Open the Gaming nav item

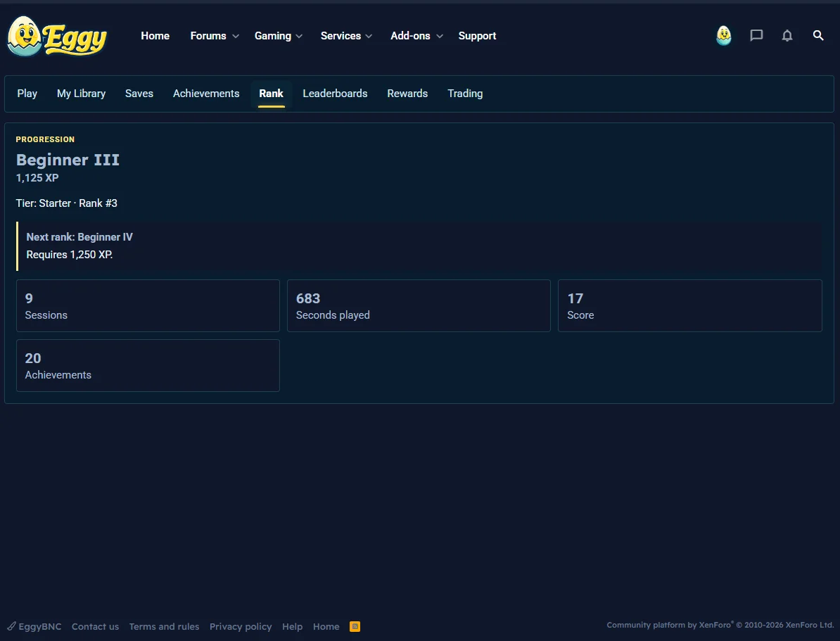[273, 36]
